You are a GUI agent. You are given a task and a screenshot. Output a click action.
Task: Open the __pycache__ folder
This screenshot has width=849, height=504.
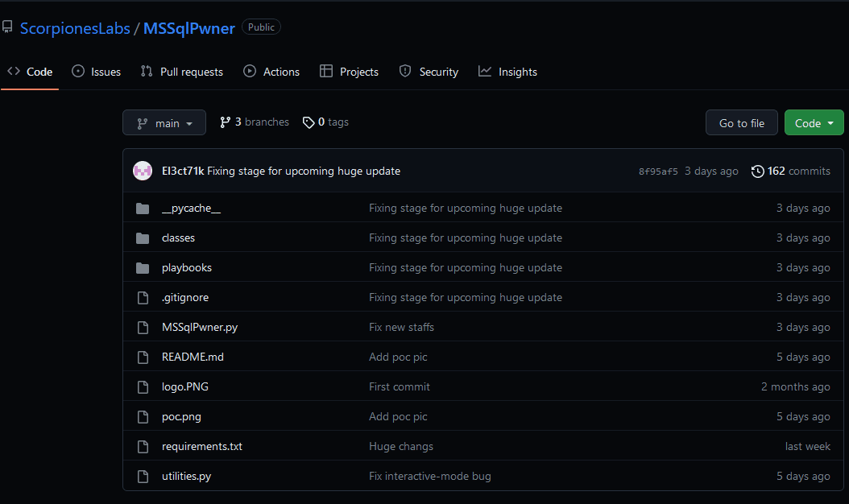[x=191, y=209]
